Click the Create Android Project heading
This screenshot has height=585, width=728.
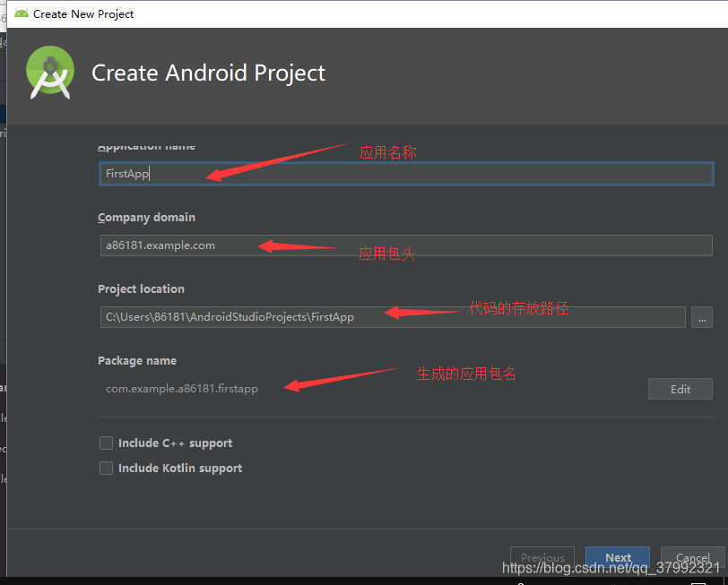point(209,73)
